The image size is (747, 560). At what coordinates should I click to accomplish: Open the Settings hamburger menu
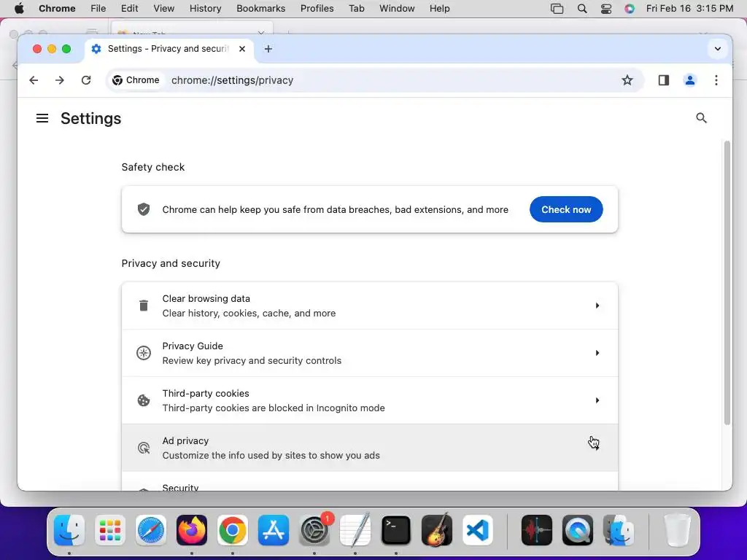point(42,118)
